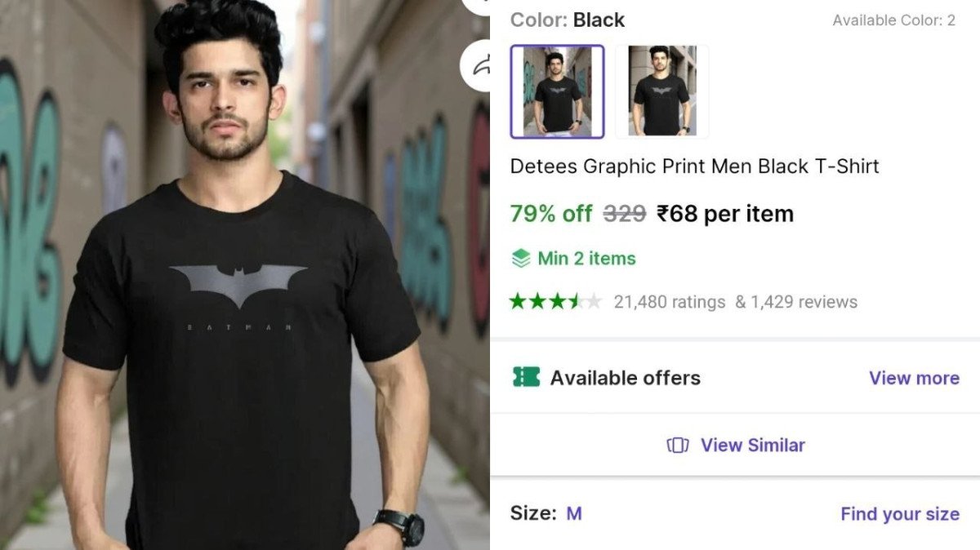Click the Color: Black label
This screenshot has height=550, width=980.
[568, 20]
